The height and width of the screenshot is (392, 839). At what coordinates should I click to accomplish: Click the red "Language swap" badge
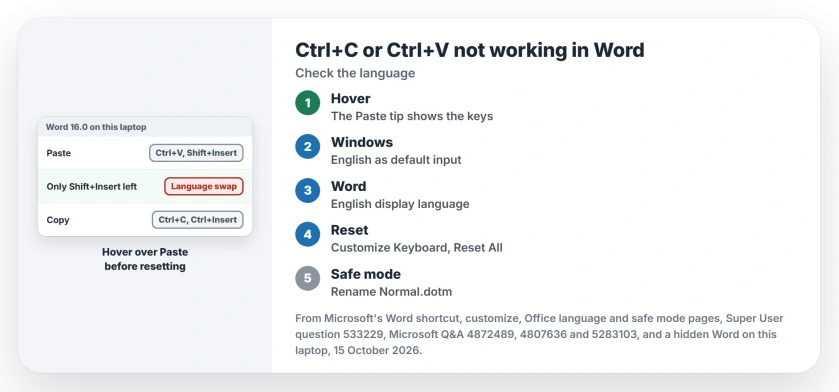204,187
